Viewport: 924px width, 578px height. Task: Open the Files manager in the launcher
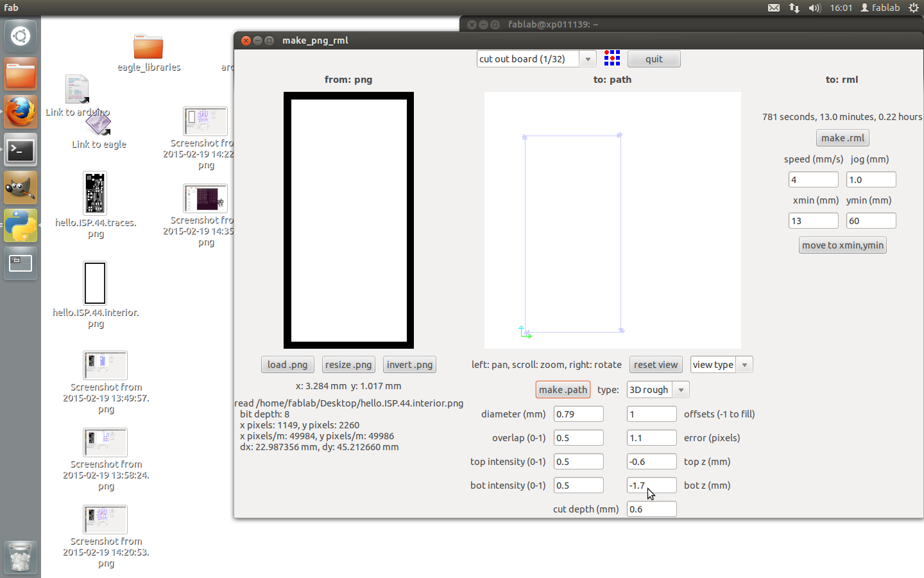[x=21, y=74]
